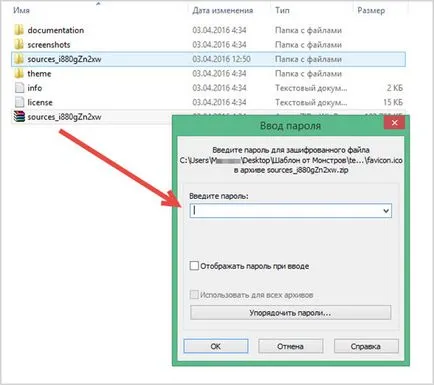
Task: Select the screenshots folder icon
Action: coord(19,45)
